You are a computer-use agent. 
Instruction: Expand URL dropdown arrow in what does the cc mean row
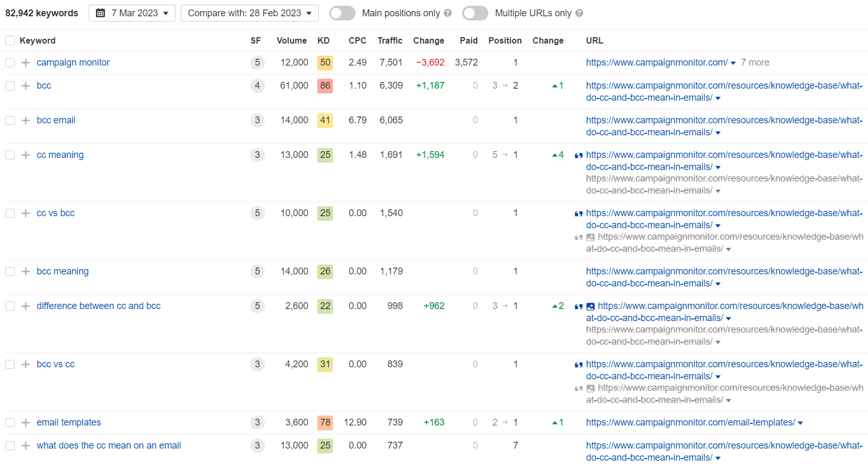tap(718, 458)
